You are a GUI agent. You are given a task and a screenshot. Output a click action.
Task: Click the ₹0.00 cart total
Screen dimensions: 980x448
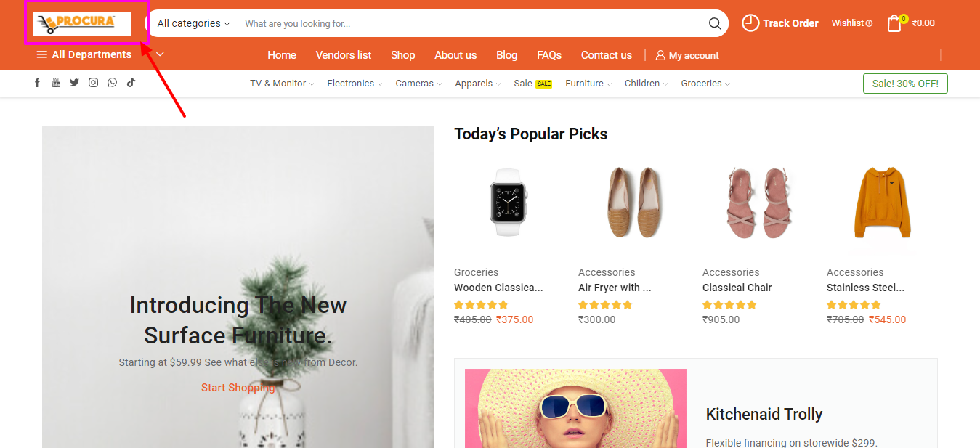(x=923, y=23)
